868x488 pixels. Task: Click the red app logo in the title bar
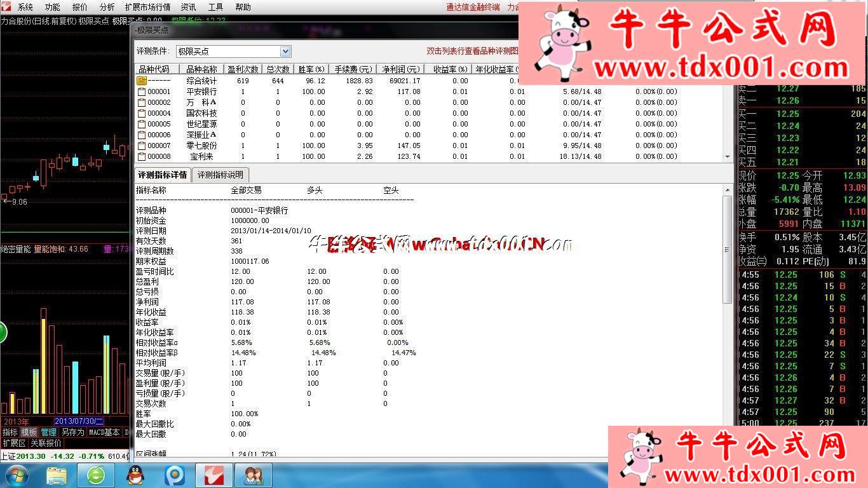6,6
